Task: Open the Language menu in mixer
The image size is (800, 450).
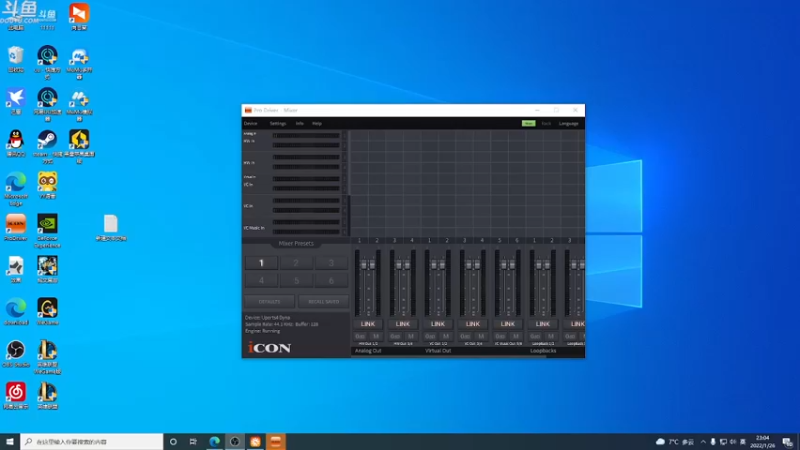Action: 568,123
